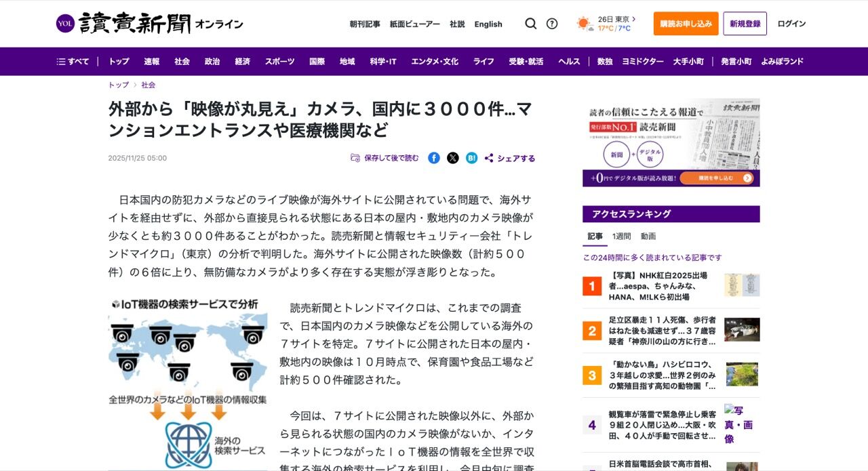
Task: Share article on X
Action: (x=453, y=158)
